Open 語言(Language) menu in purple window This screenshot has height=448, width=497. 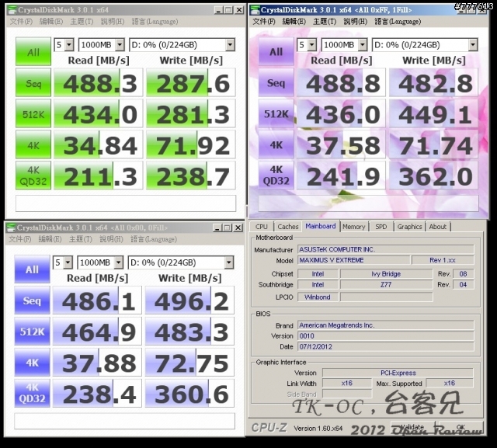[x=398, y=22]
